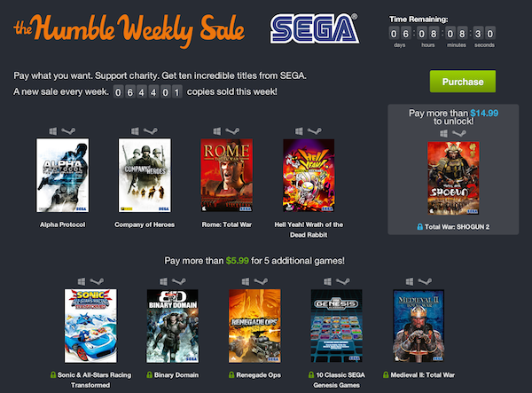
Task: Click Steam icon above Rome: Total War
Action: (x=232, y=131)
